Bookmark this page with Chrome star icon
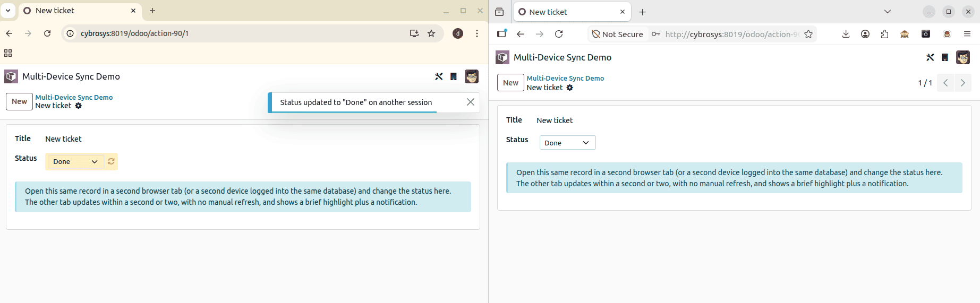Image resolution: width=980 pixels, height=303 pixels. [431, 33]
